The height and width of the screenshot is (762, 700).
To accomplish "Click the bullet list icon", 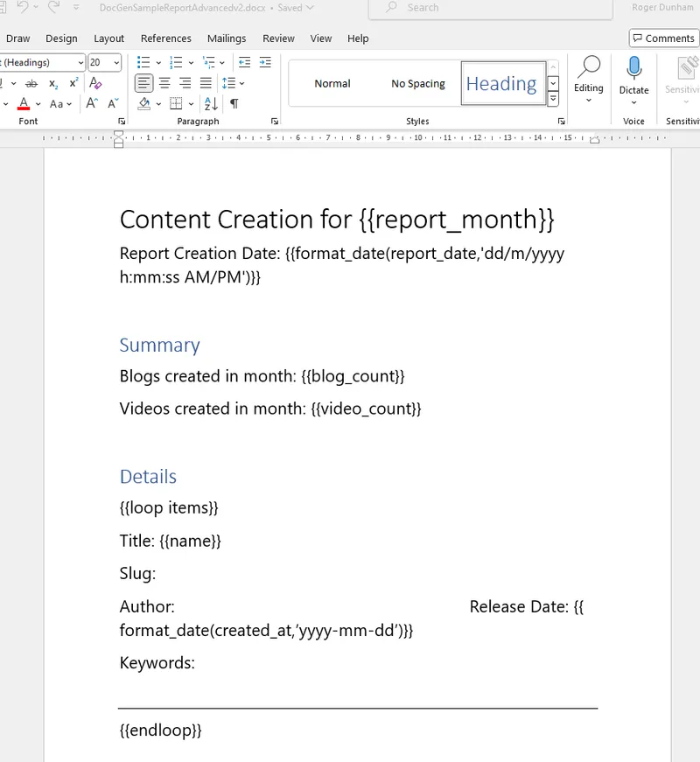I will 143,62.
